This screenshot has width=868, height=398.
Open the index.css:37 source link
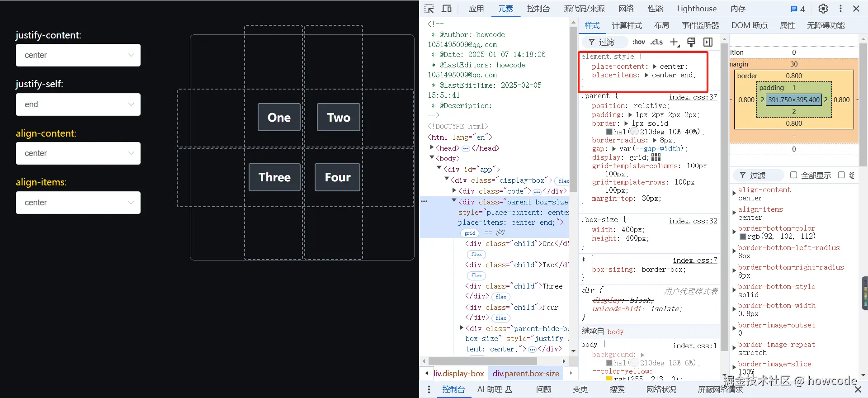click(x=693, y=97)
